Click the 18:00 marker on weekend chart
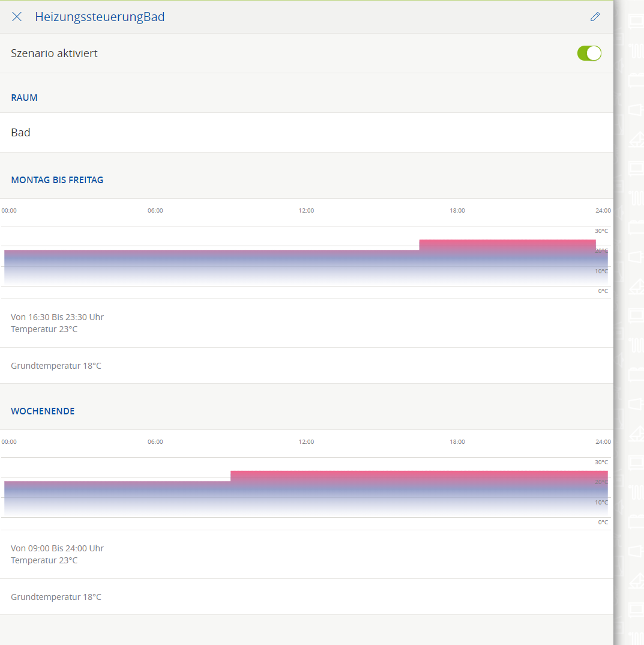The image size is (644, 645). tap(457, 442)
